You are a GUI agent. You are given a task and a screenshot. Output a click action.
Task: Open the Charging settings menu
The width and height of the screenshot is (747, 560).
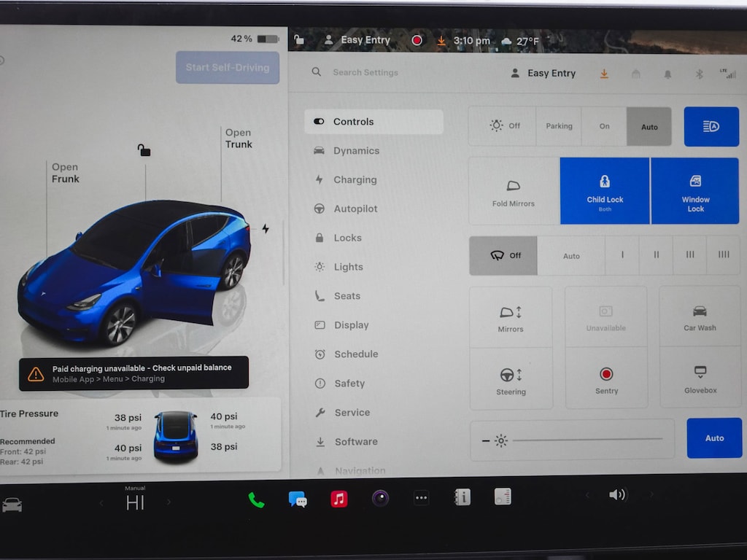click(355, 180)
